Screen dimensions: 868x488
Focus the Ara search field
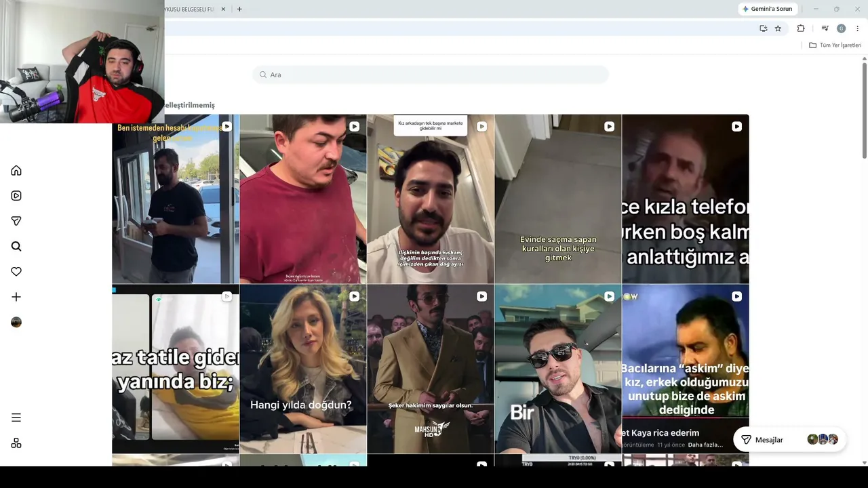pyautogui.click(x=431, y=75)
